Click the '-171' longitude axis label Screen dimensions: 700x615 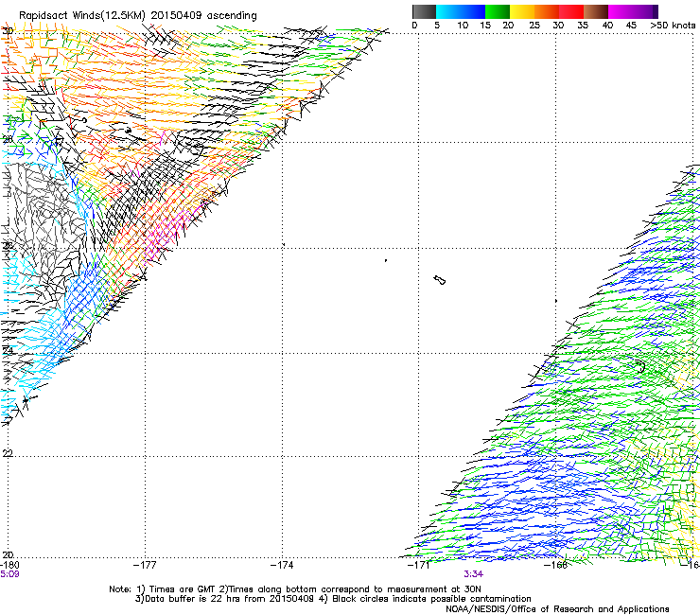click(418, 565)
